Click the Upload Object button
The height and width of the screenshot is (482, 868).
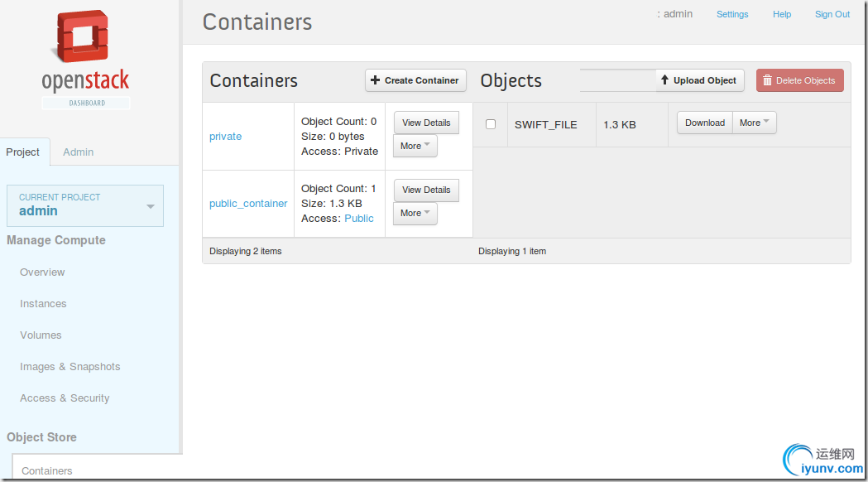(x=699, y=80)
